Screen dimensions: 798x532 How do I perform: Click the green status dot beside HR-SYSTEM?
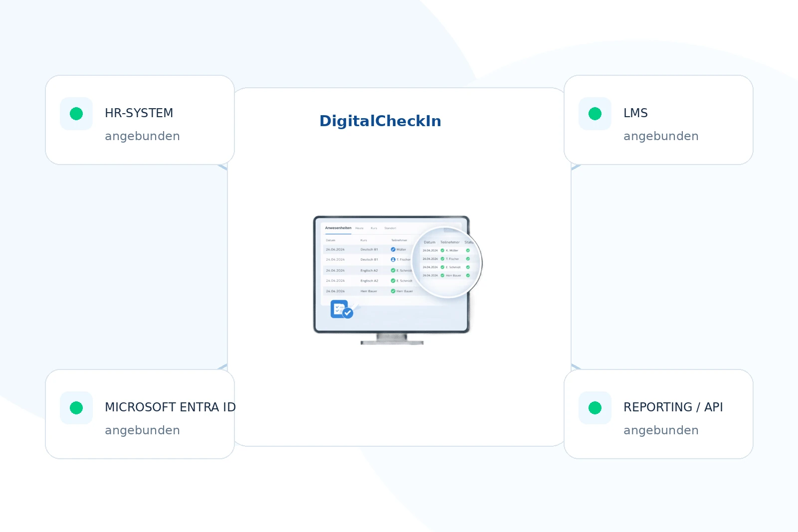(76, 114)
